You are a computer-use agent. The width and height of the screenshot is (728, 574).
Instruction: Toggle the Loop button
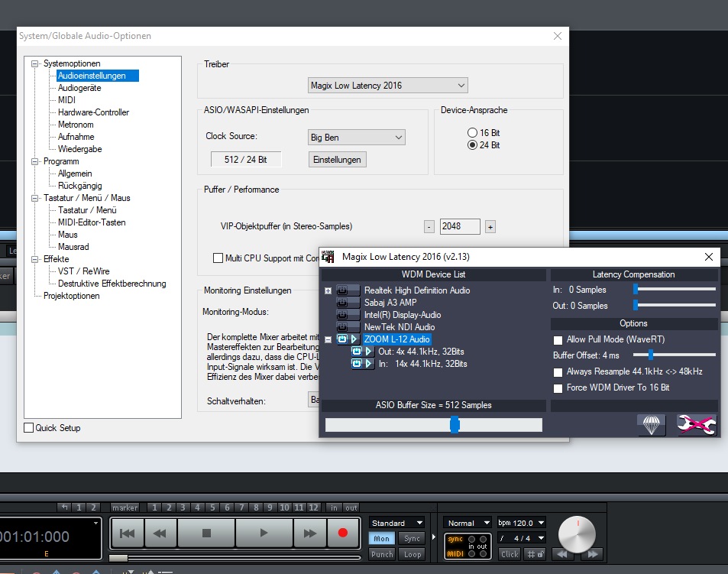point(413,554)
